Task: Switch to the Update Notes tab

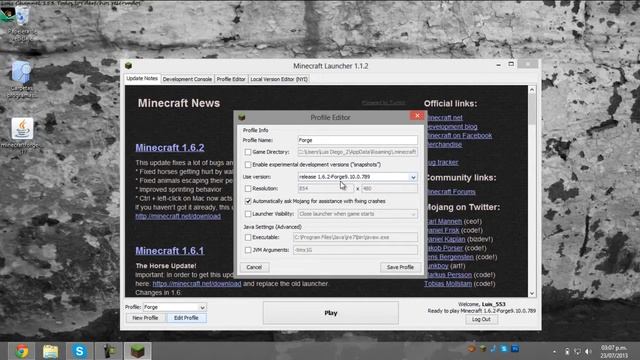Action: (142, 78)
